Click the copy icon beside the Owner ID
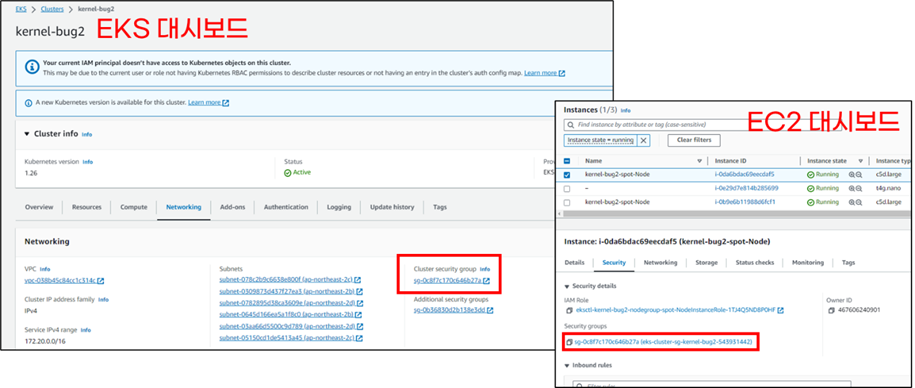This screenshot has width=915, height=388. (831, 310)
